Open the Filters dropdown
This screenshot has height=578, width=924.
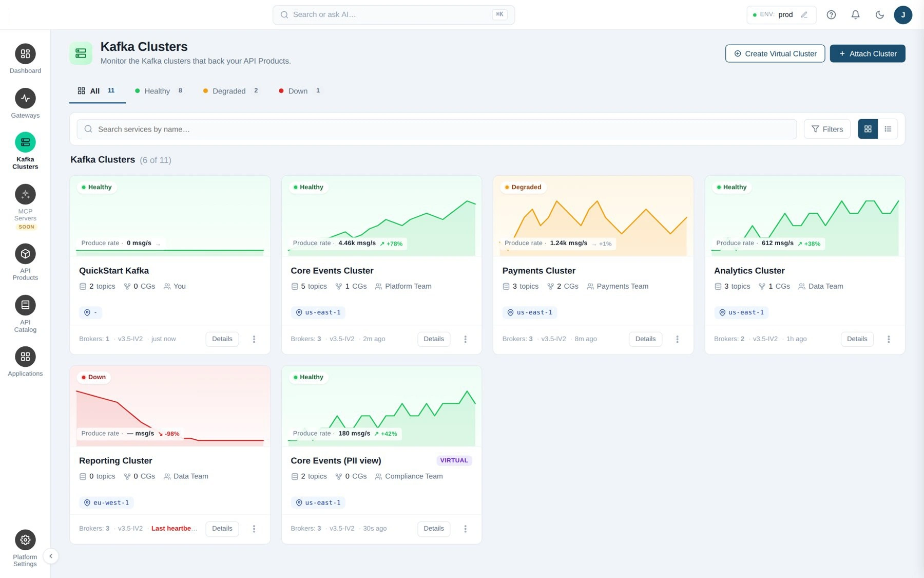click(x=827, y=129)
